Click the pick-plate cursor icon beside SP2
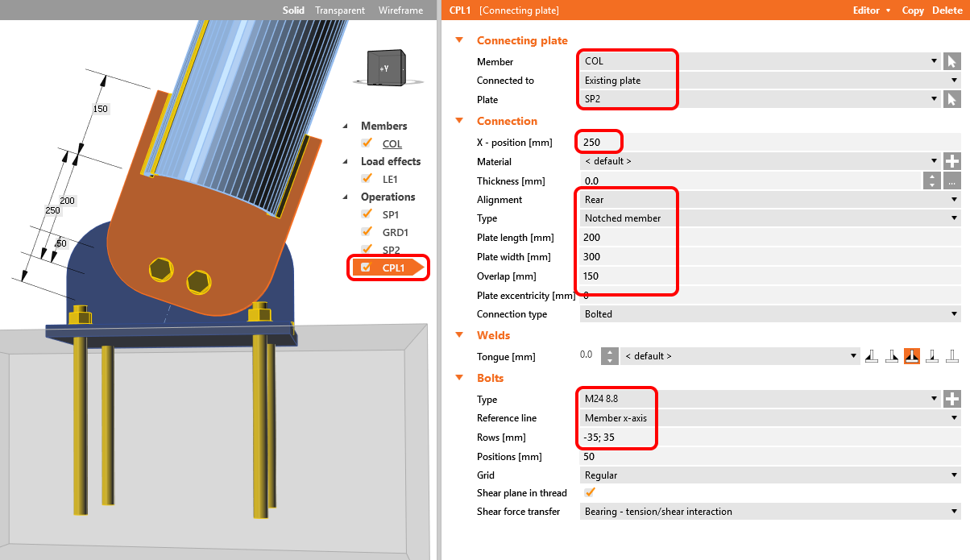Image resolution: width=970 pixels, height=560 pixels. pyautogui.click(x=952, y=100)
